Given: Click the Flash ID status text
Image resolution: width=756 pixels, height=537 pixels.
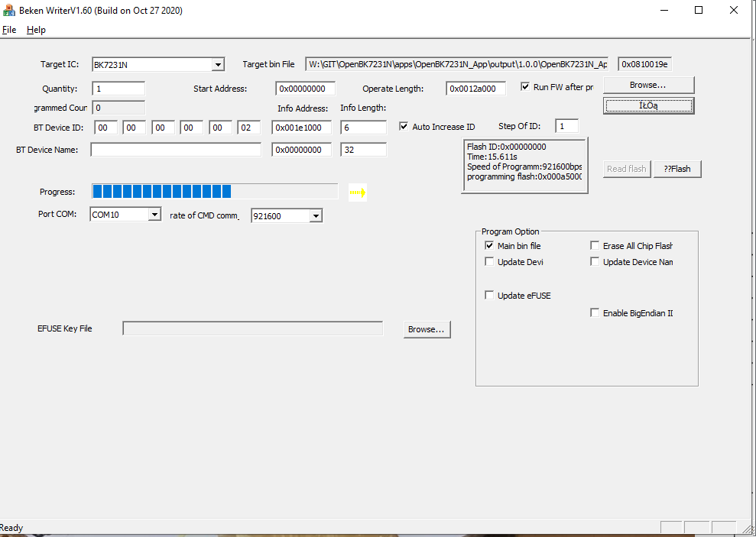Looking at the screenshot, I should pyautogui.click(x=506, y=147).
